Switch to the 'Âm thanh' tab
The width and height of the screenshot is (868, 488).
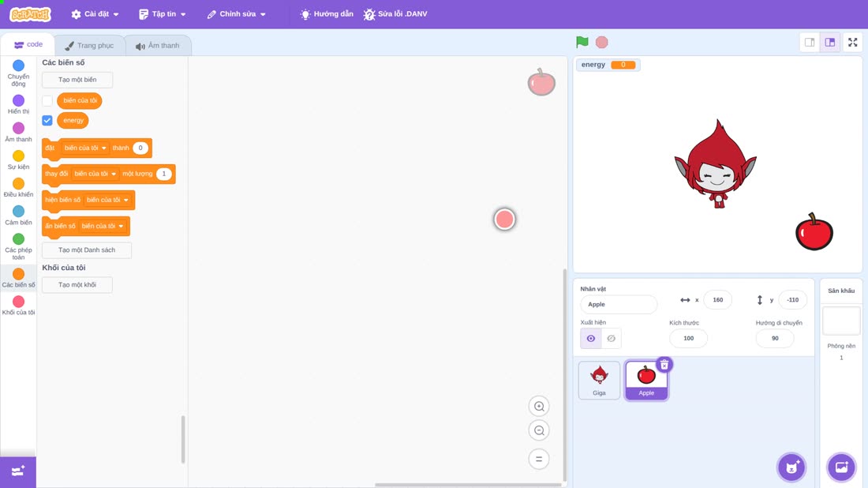click(158, 46)
